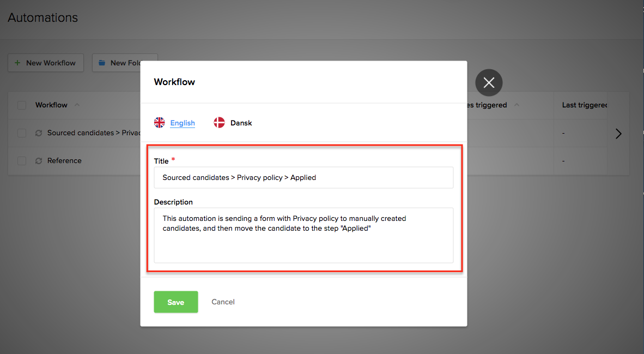Sort by the Workflow column arrow
Screen dimensions: 644x354
pos(77,105)
